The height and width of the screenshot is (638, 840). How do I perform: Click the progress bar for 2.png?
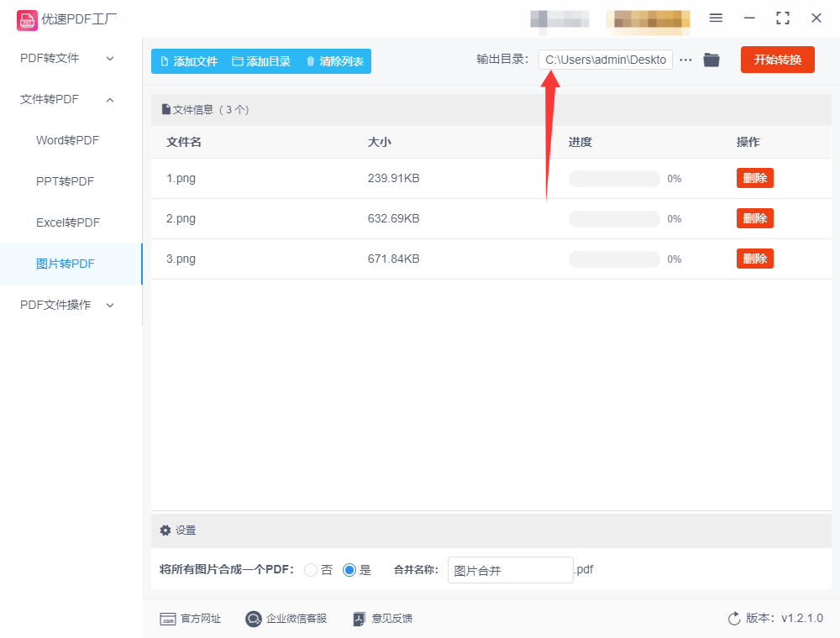[x=614, y=219]
